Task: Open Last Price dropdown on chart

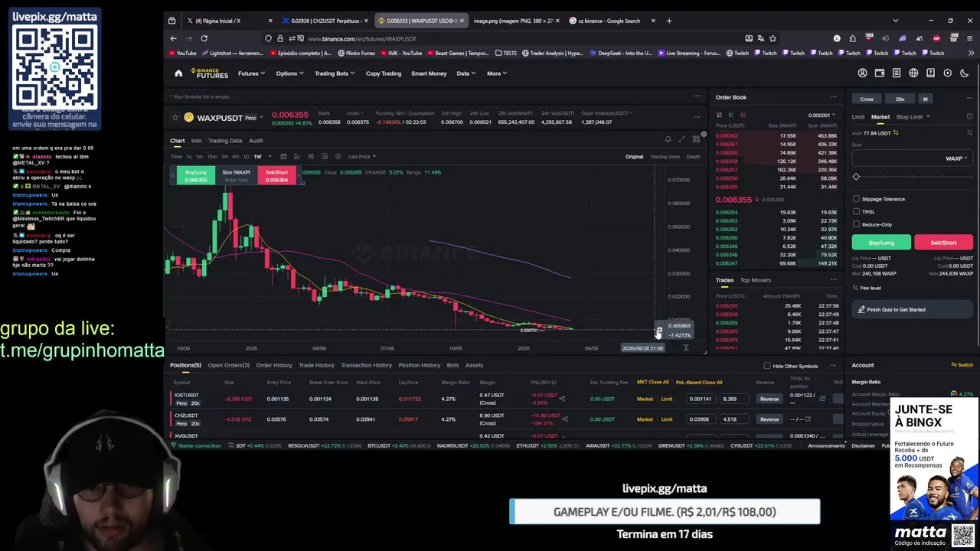Action: coord(361,157)
